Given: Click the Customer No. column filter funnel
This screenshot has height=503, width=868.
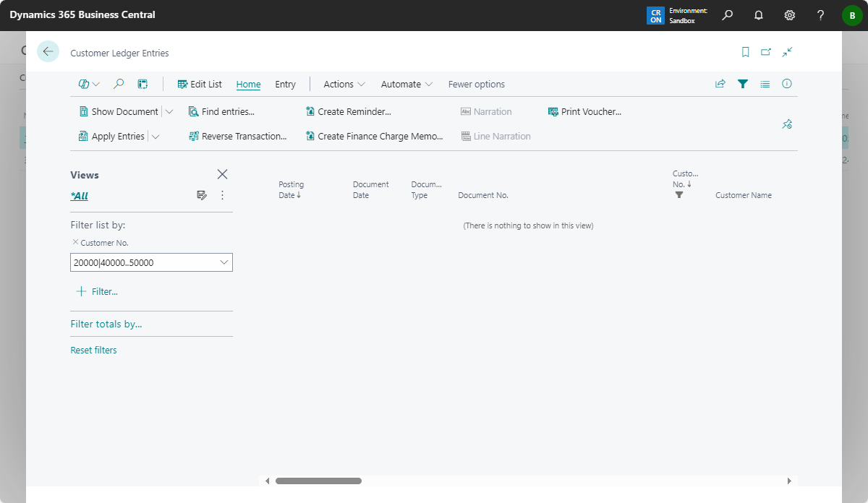Looking at the screenshot, I should tap(678, 195).
